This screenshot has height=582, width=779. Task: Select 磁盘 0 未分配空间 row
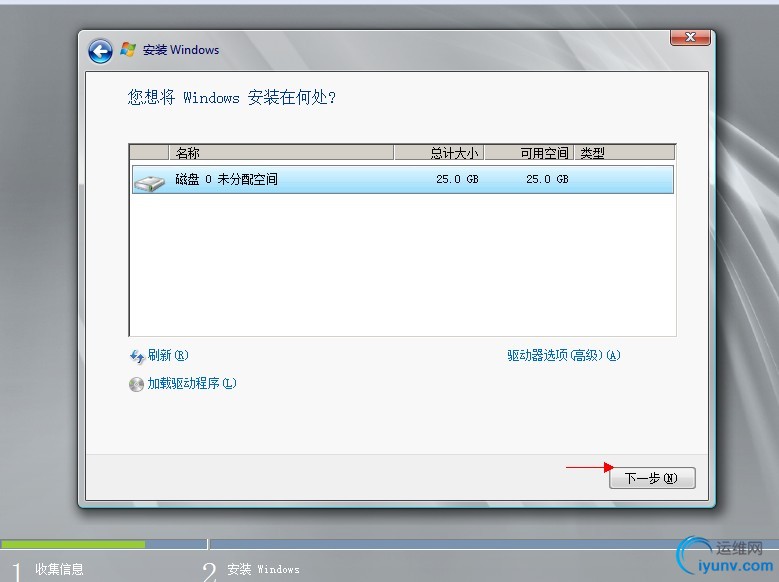coord(402,179)
